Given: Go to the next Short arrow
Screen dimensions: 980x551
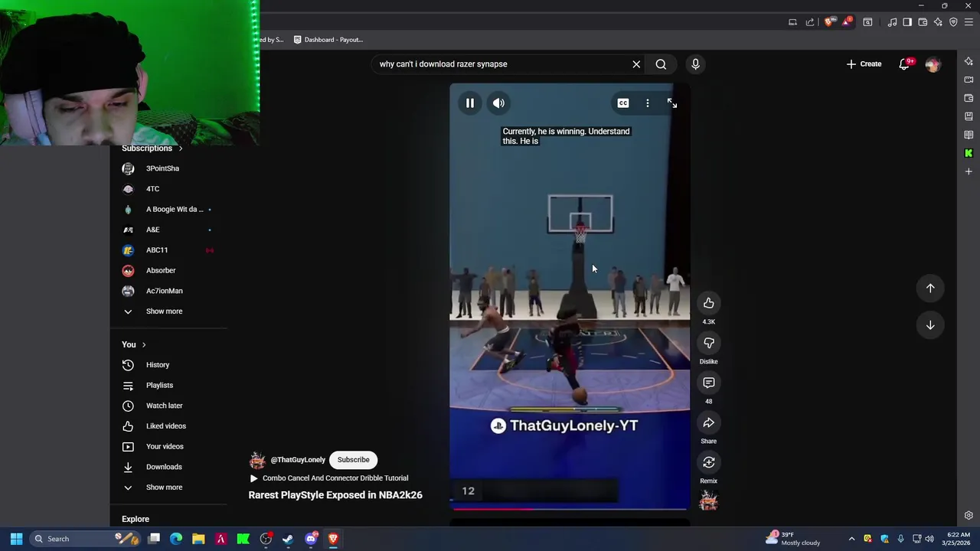Looking at the screenshot, I should (930, 325).
